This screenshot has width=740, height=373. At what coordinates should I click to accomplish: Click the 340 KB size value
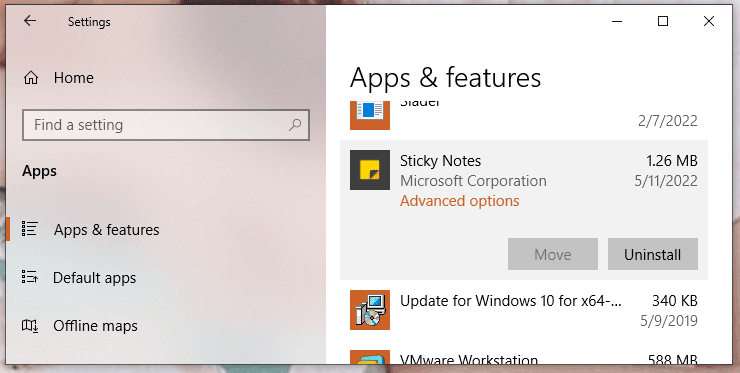pos(675,301)
